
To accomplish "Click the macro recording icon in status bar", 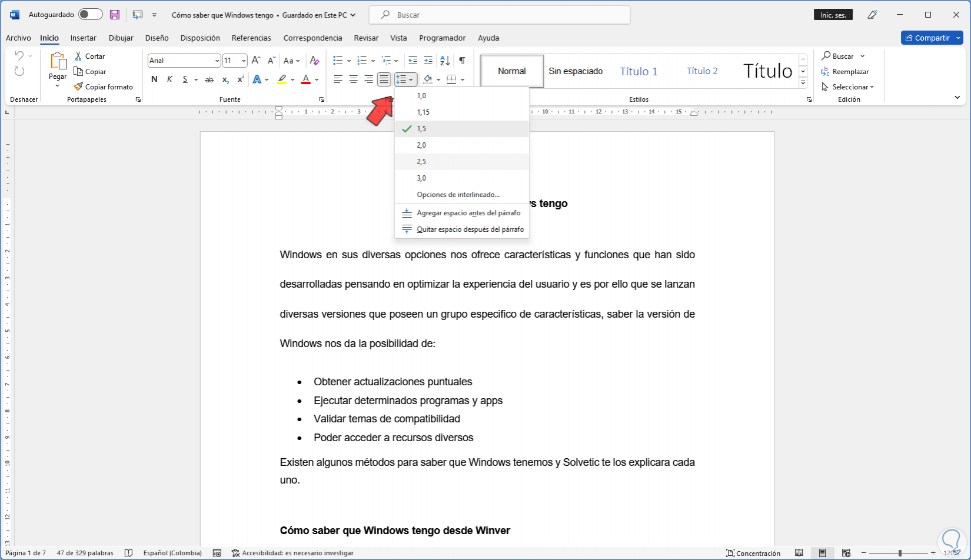I will tap(217, 553).
